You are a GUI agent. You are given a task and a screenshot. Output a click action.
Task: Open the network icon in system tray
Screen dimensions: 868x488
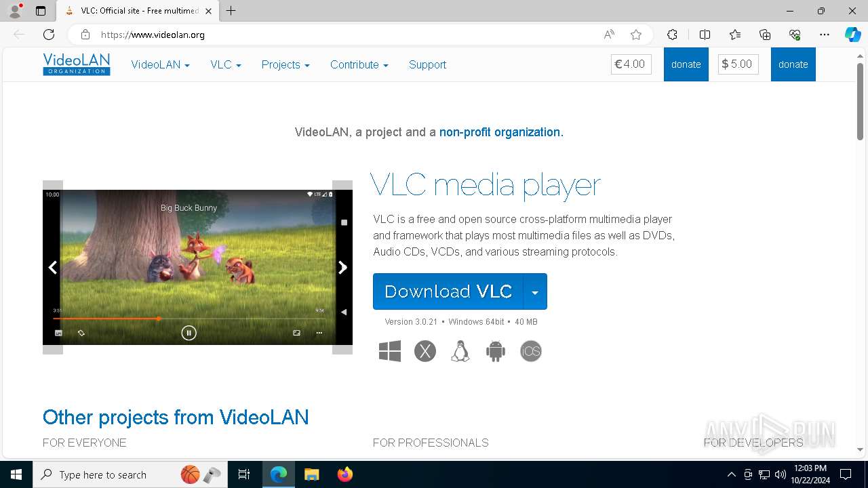click(x=764, y=474)
